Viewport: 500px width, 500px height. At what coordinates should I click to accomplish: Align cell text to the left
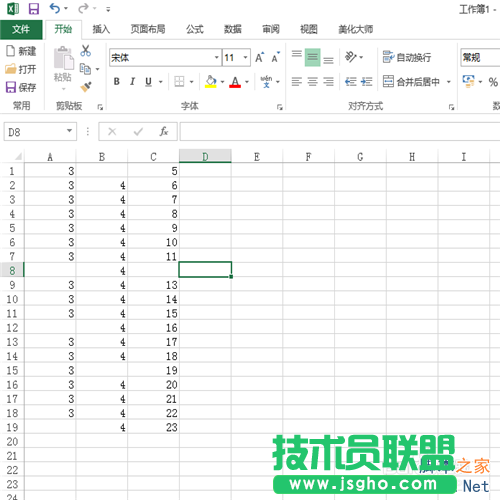click(x=297, y=81)
